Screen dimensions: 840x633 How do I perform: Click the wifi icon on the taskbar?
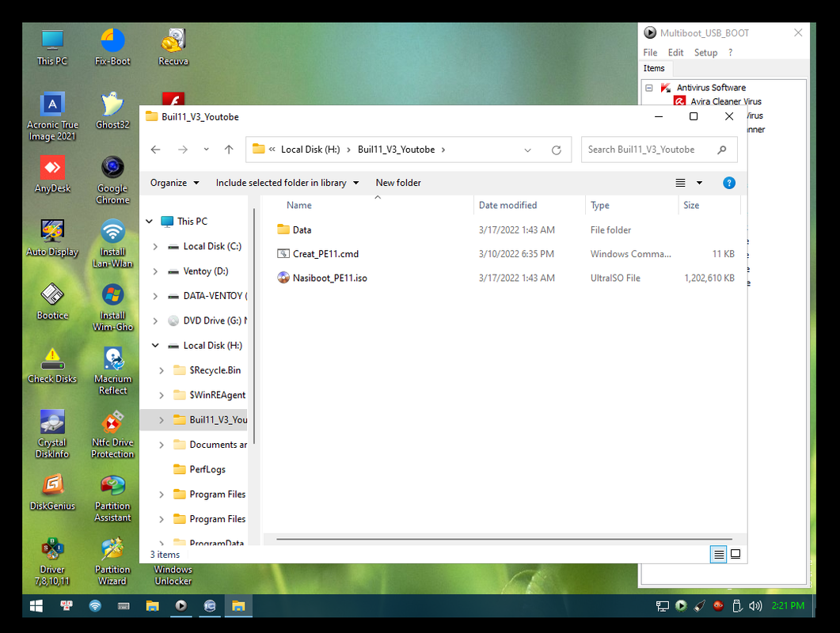pyautogui.click(x=95, y=605)
